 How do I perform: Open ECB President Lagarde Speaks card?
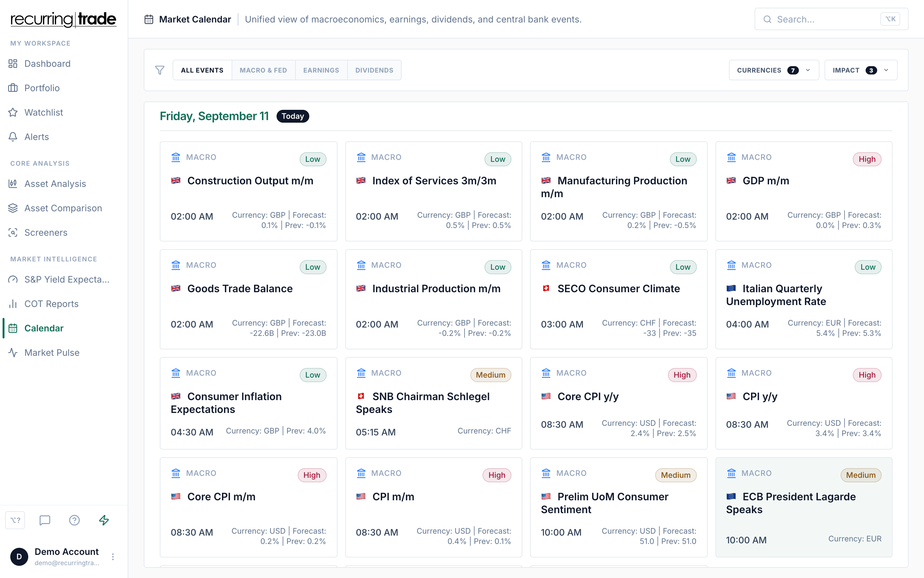pyautogui.click(x=804, y=507)
